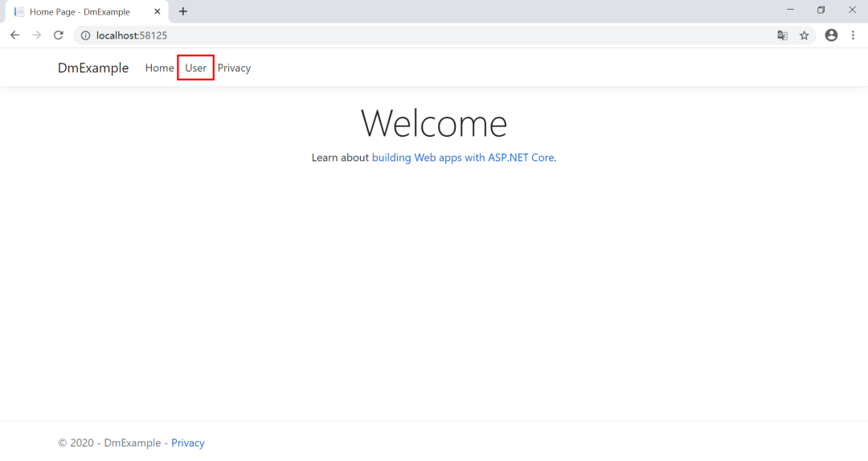Close the Home Page - DmExample tab
The width and height of the screenshot is (868, 461).
[158, 11]
